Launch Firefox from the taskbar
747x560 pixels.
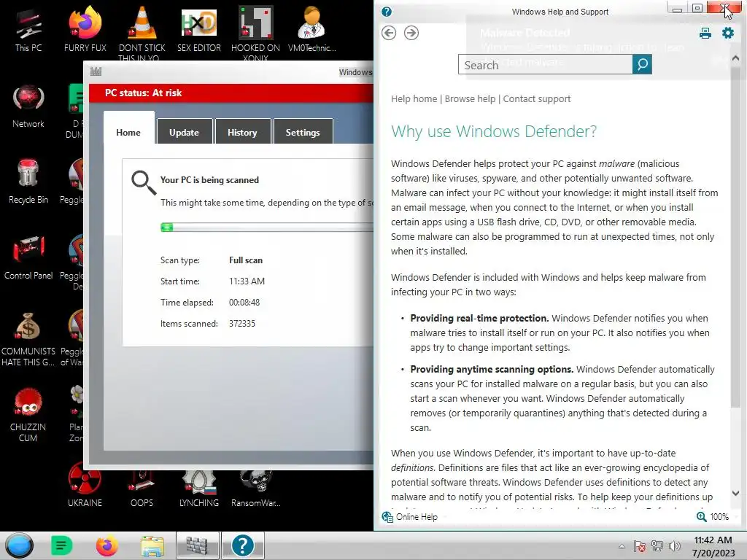(107, 545)
